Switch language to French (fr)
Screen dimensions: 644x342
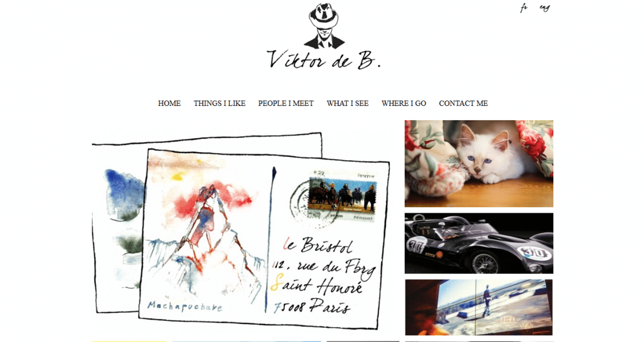click(x=524, y=7)
